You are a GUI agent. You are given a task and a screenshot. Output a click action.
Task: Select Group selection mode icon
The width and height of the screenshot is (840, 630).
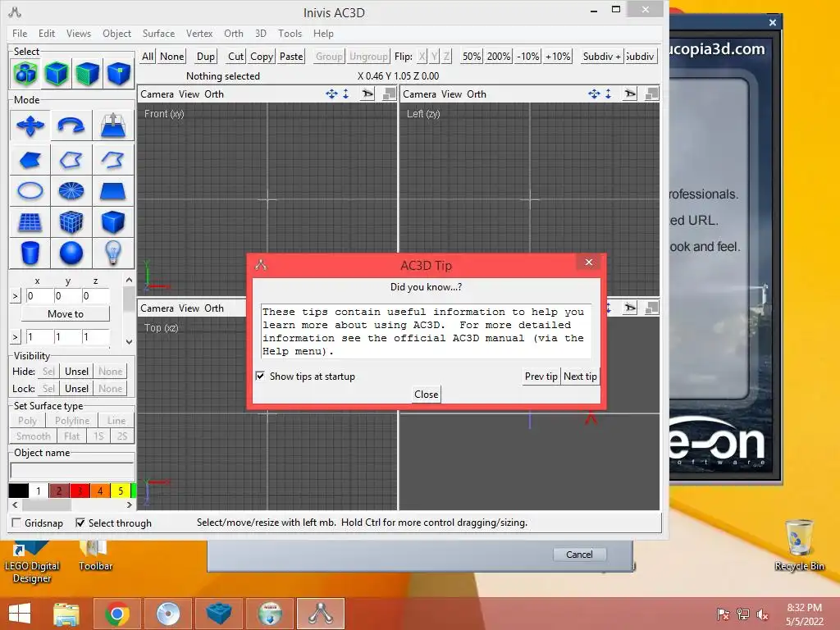pos(25,73)
